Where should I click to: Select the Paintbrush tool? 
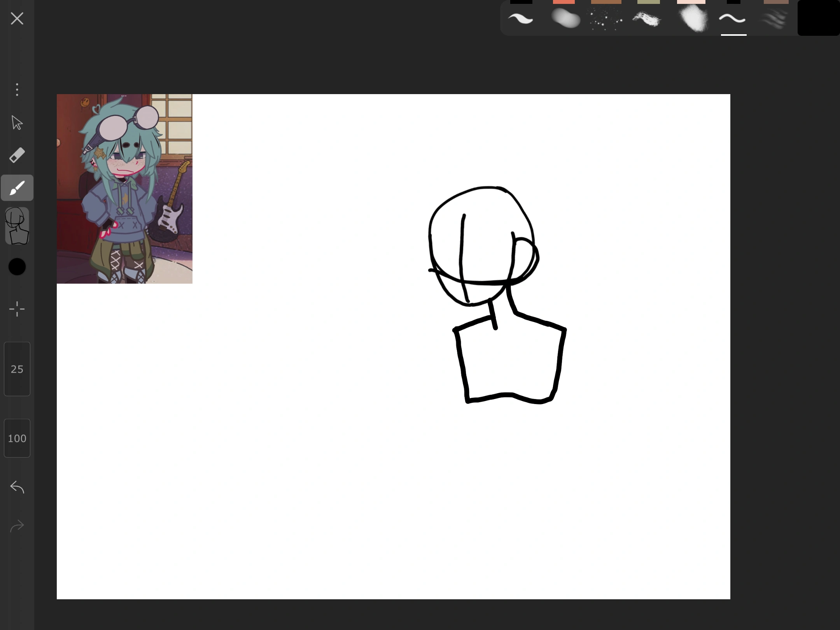point(17,188)
